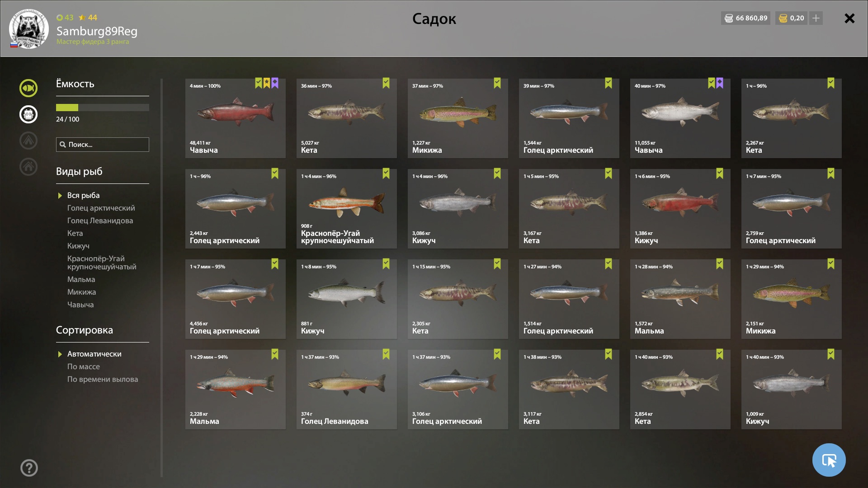Add gold coins with plus icon
The image size is (868, 488).
point(816,18)
